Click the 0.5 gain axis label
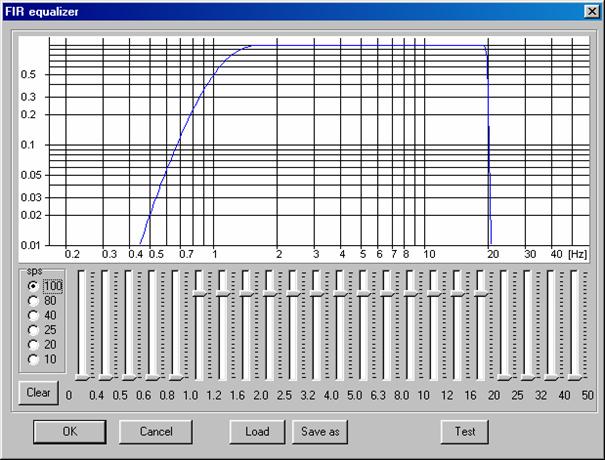Screen dimensions: 605x460 [x=28, y=74]
